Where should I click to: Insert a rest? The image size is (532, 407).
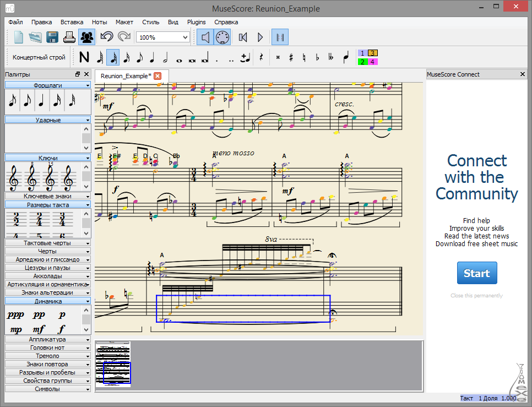[261, 57]
